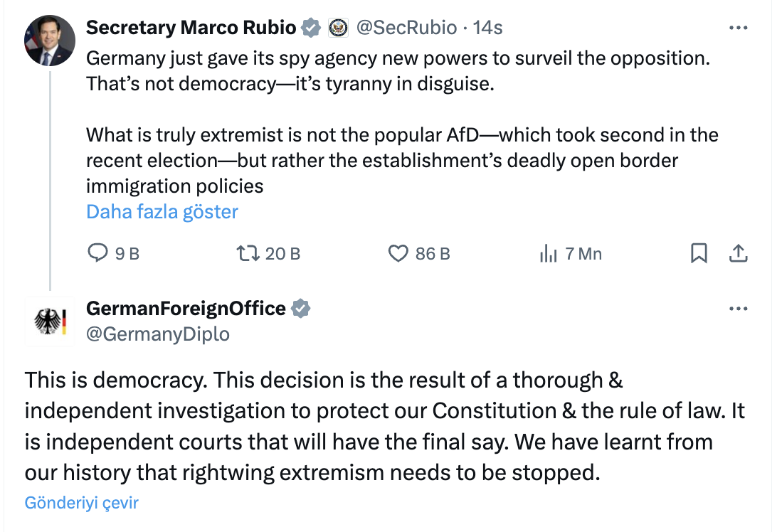
Task: Open Marco Rubio's profile picture
Action: point(50,41)
